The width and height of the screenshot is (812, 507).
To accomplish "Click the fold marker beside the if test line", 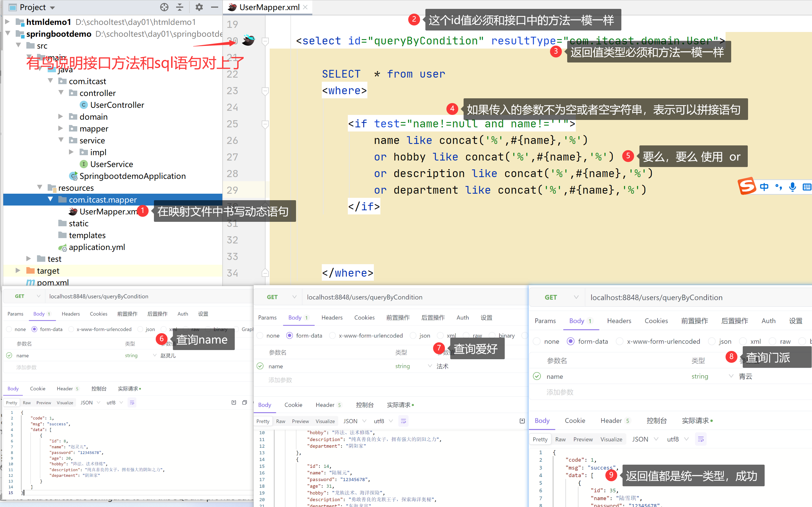I will pos(265,124).
